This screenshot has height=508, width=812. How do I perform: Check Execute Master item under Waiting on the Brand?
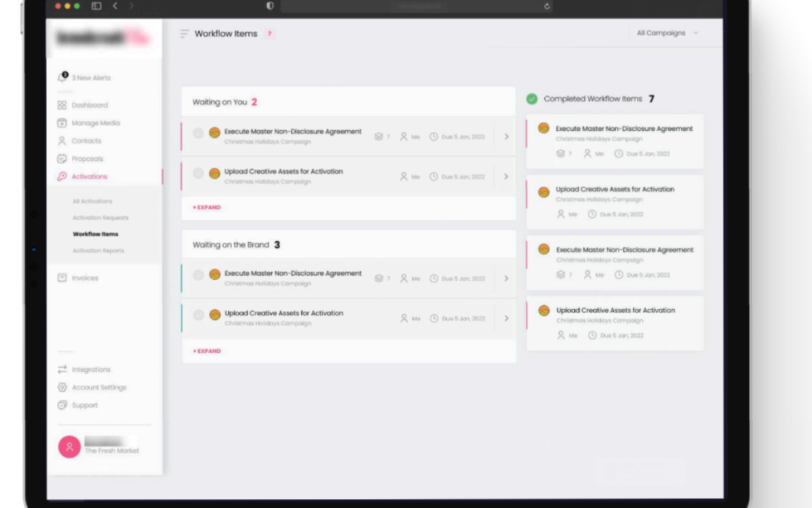point(198,276)
